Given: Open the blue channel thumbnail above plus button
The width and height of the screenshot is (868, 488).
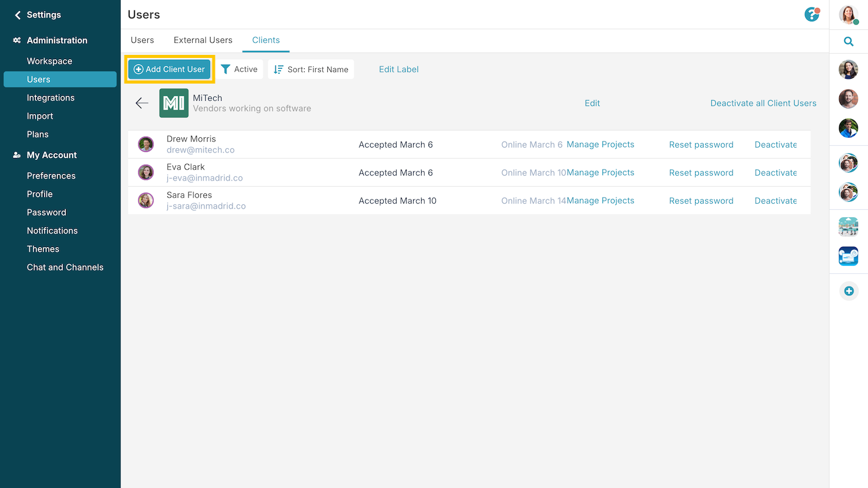Looking at the screenshot, I should point(848,256).
